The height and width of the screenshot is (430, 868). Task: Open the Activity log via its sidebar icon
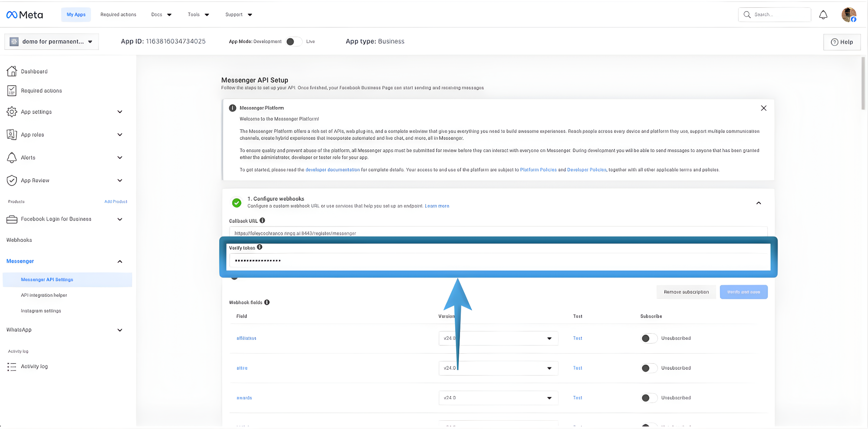11,366
